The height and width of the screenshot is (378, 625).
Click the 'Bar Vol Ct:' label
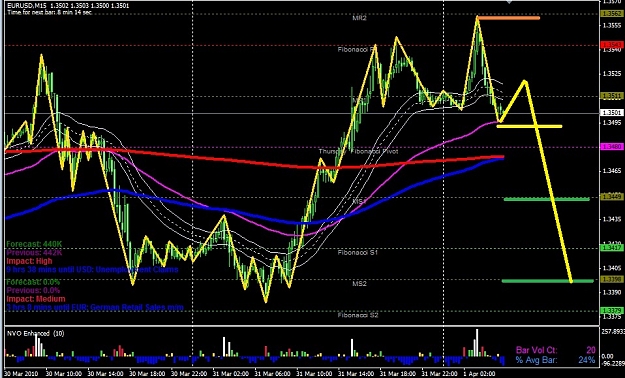[537, 350]
